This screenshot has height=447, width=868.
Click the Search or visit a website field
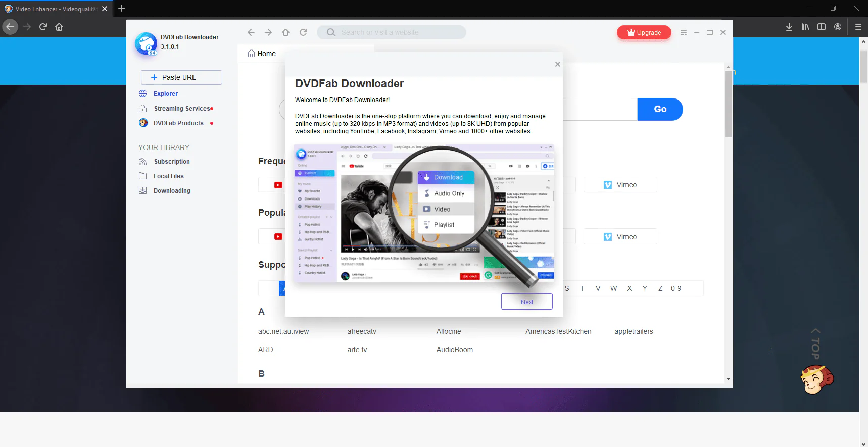[x=392, y=32]
